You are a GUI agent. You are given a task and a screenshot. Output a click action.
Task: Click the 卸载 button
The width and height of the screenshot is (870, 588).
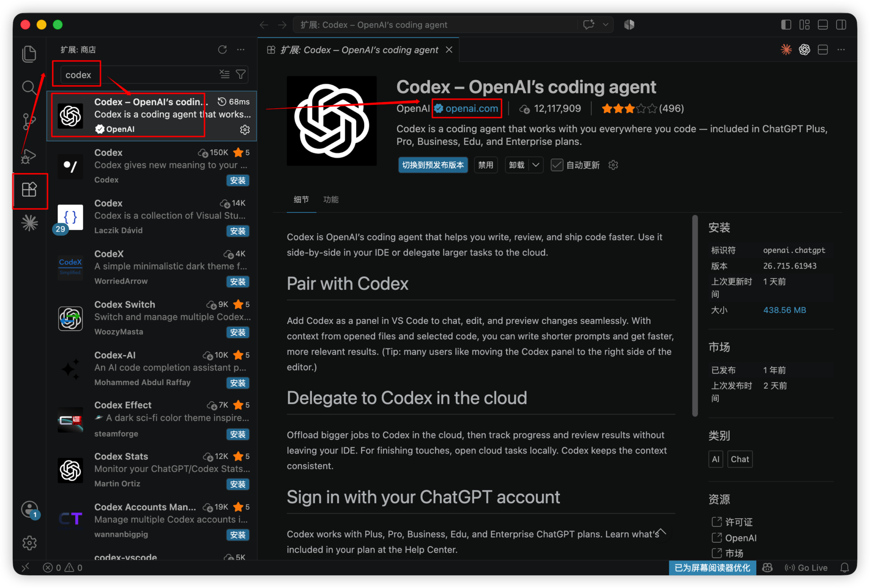click(517, 165)
